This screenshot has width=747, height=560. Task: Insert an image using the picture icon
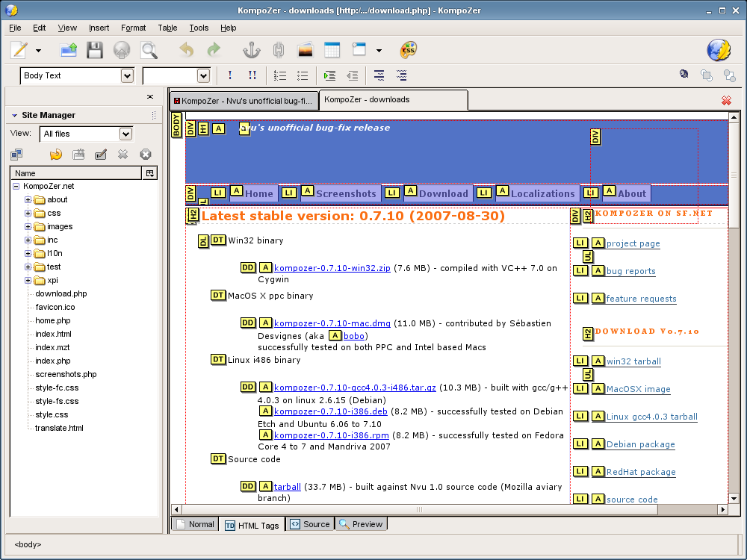(305, 50)
